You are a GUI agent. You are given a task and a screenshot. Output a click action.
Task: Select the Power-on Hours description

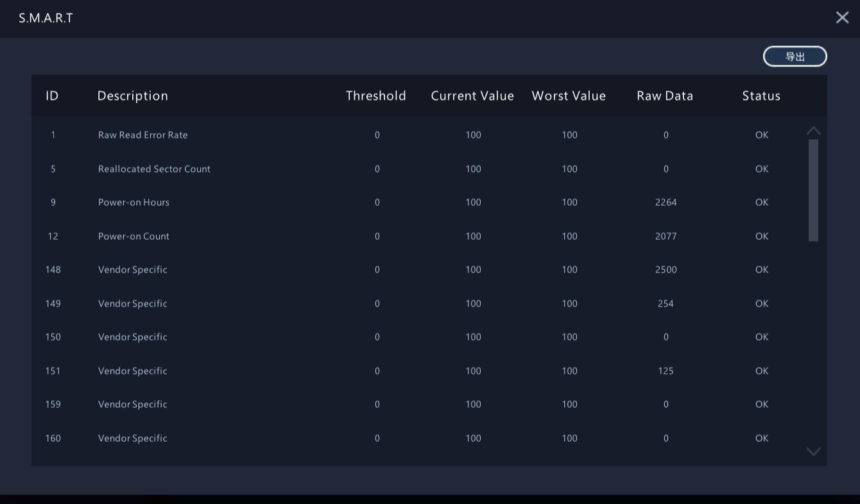pos(133,202)
